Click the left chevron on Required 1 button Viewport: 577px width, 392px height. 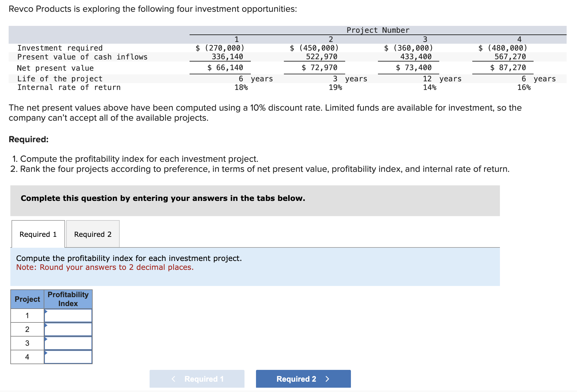click(173, 379)
